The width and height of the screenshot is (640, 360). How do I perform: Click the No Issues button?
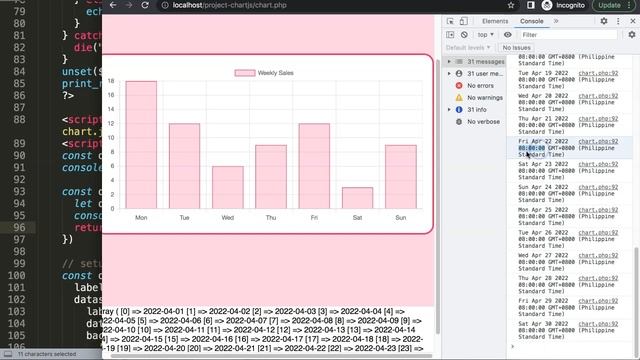[x=516, y=48]
